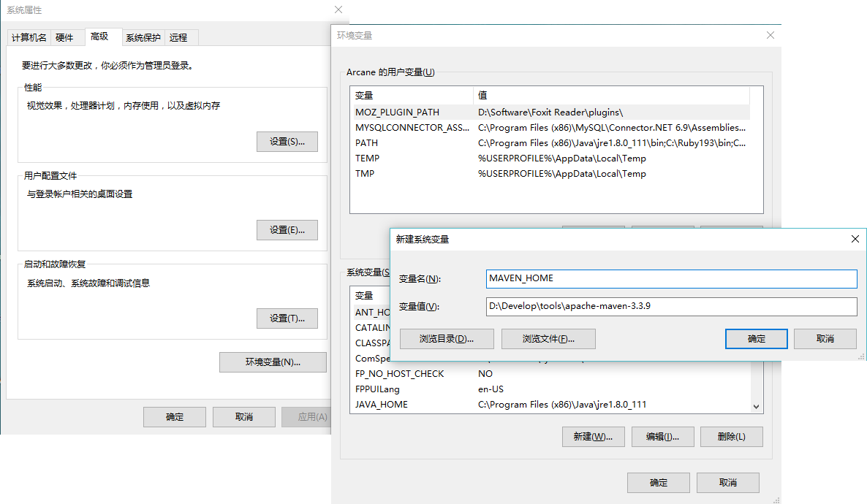867x504 pixels.
Task: Select FPPUILang system variable row
Action: [552, 389]
